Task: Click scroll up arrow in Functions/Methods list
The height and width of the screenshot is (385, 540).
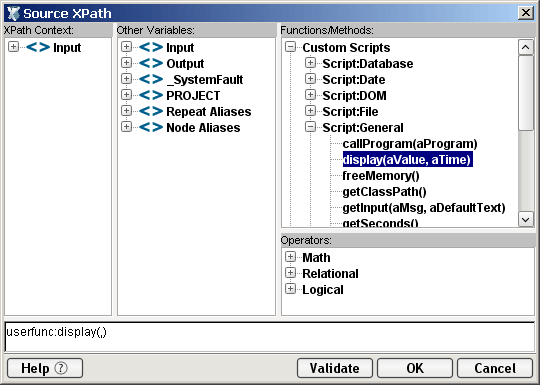Action: tap(526, 47)
